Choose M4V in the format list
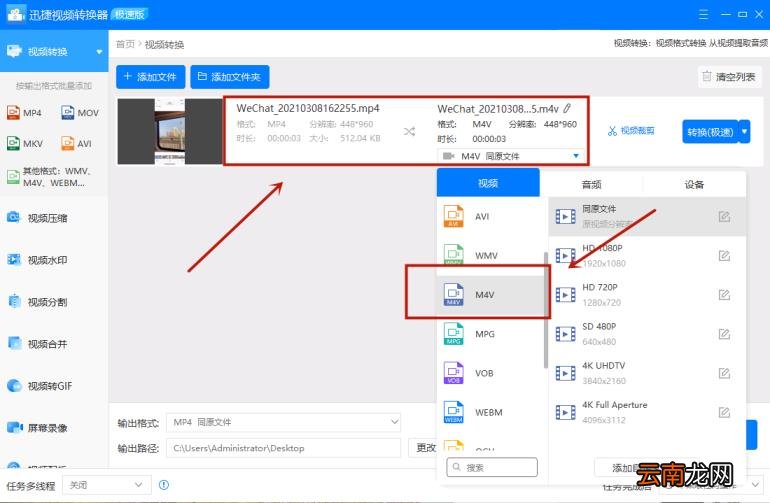 pyautogui.click(x=491, y=294)
